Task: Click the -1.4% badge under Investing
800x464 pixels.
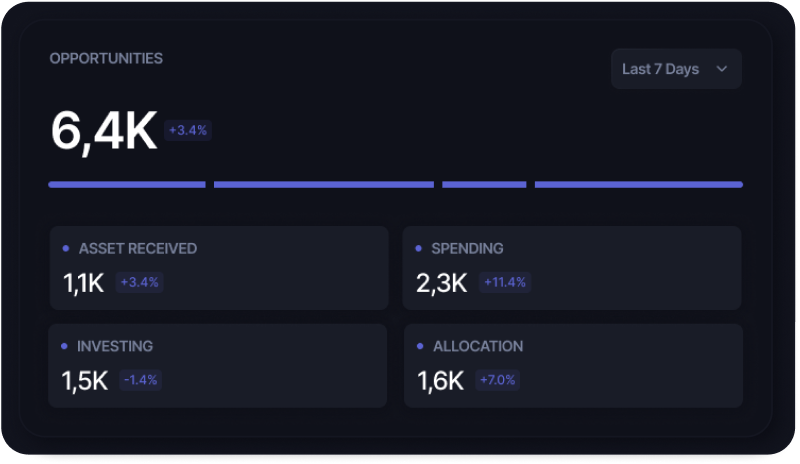Action: tap(141, 380)
